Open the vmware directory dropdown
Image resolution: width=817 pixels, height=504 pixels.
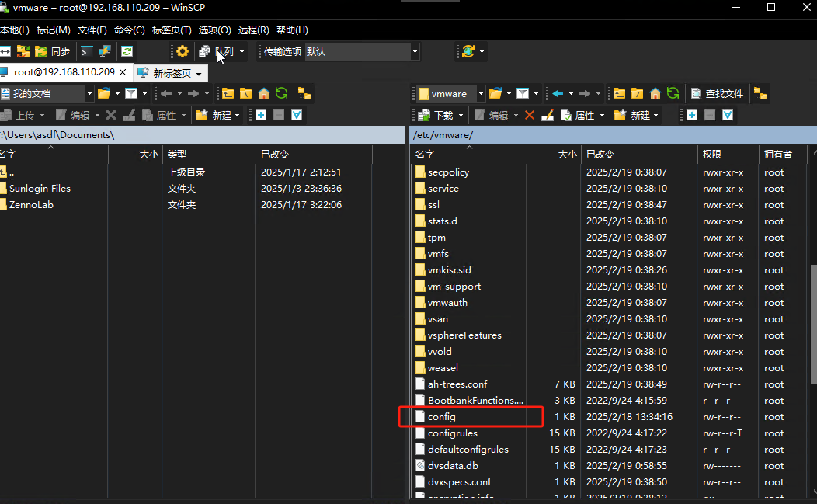481,94
